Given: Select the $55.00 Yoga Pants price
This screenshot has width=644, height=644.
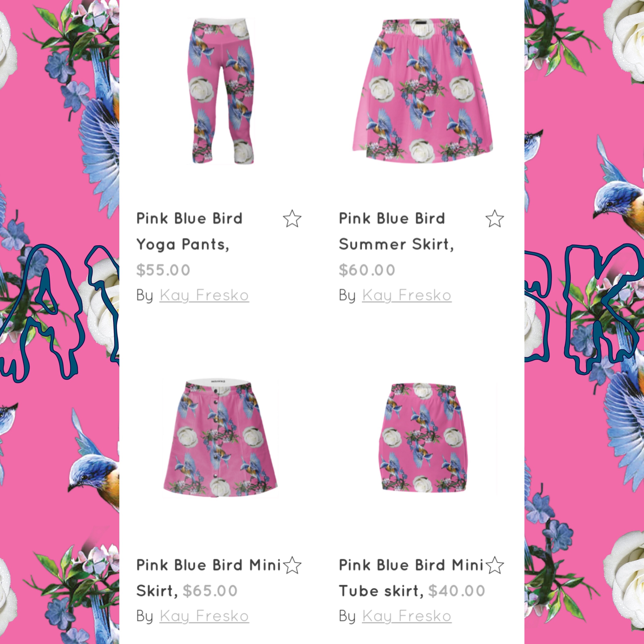Looking at the screenshot, I should 163,270.
